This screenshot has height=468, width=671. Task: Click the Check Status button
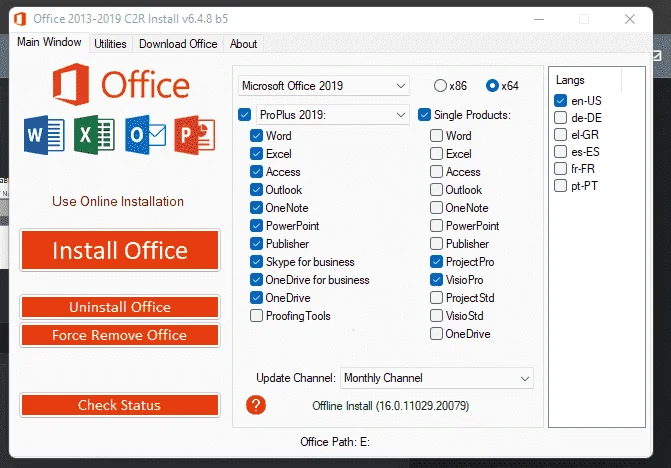(120, 405)
